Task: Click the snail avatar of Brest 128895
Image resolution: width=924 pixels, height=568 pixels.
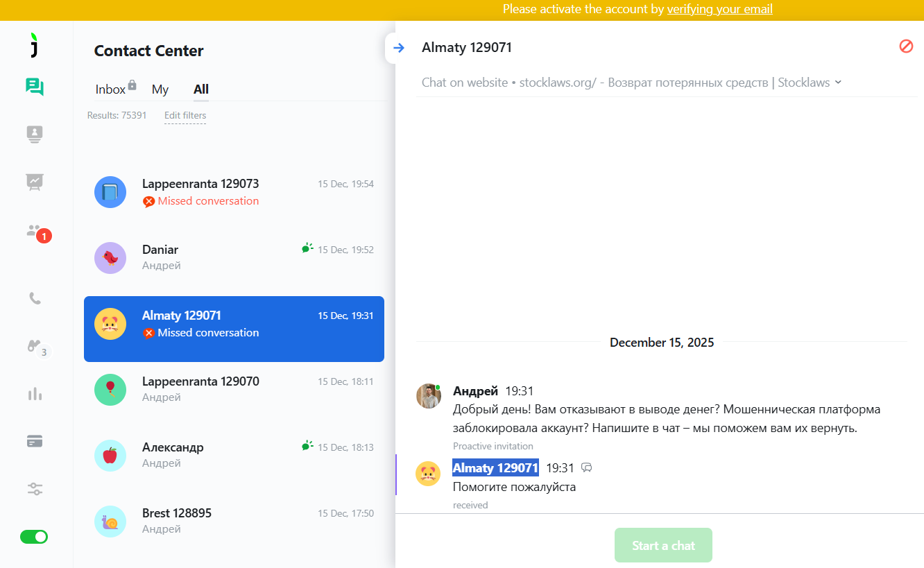Action: (x=110, y=522)
